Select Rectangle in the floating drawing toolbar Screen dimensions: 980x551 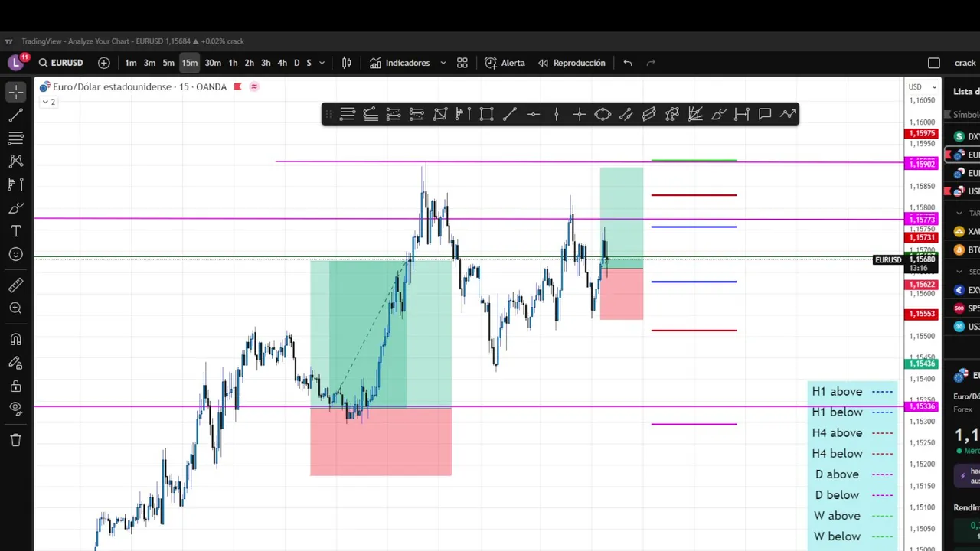click(x=486, y=114)
